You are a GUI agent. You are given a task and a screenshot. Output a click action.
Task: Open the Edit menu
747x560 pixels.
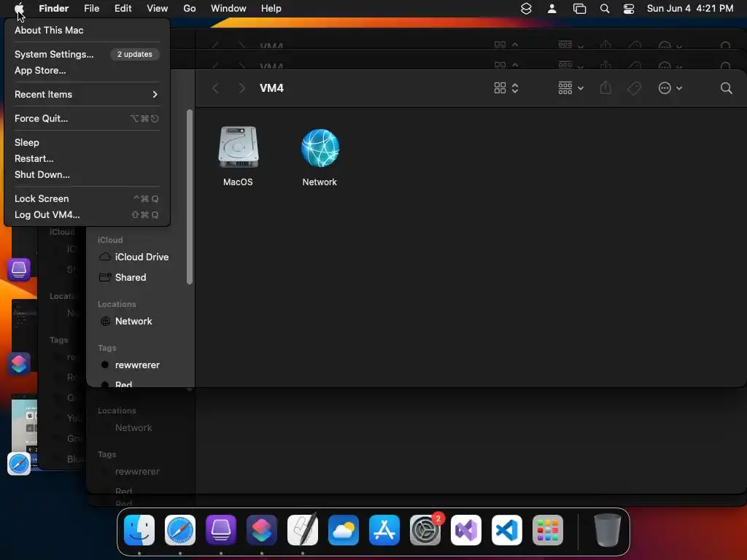coord(123,8)
